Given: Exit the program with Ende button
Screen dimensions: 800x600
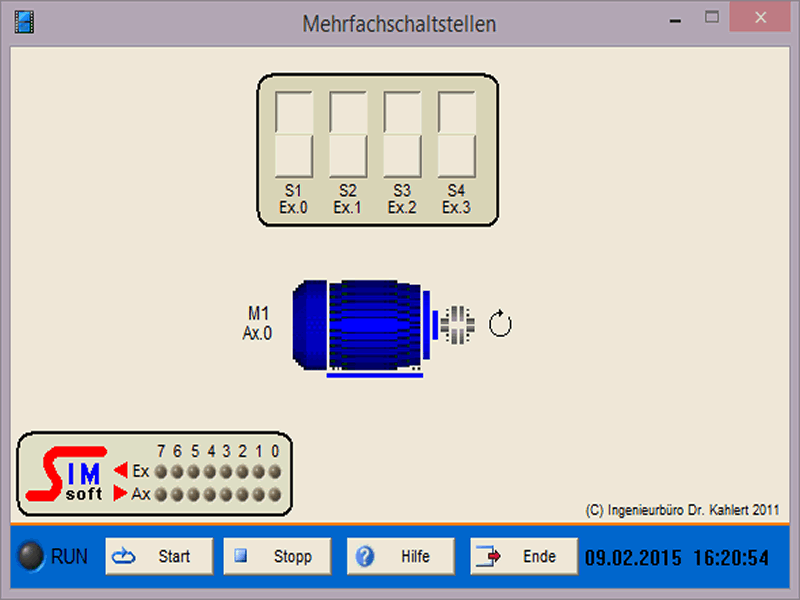Looking at the screenshot, I should (x=524, y=557).
